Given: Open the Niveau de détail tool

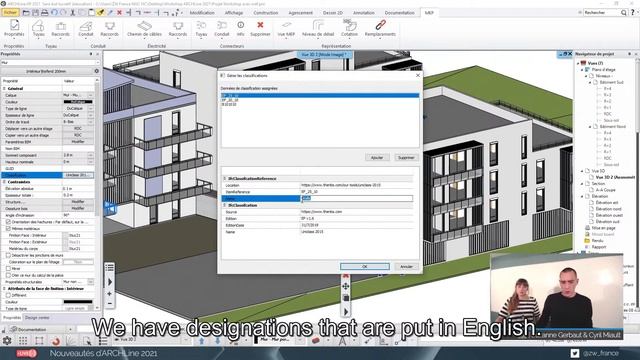Looking at the screenshot, I should coord(318,29).
